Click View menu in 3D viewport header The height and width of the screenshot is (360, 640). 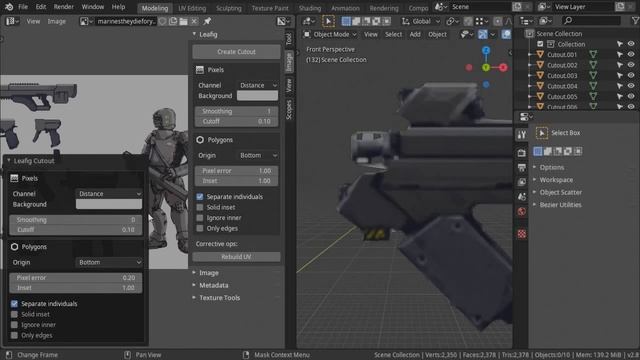coord(371,35)
